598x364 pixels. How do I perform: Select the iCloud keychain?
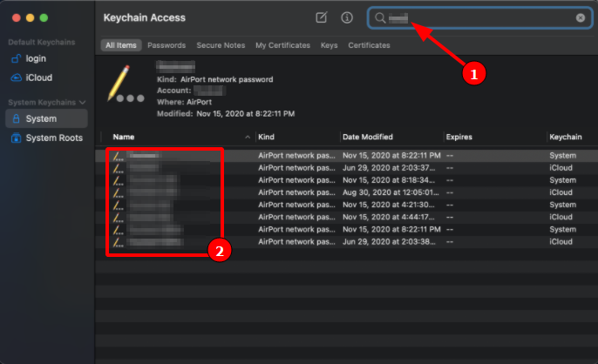click(x=46, y=78)
